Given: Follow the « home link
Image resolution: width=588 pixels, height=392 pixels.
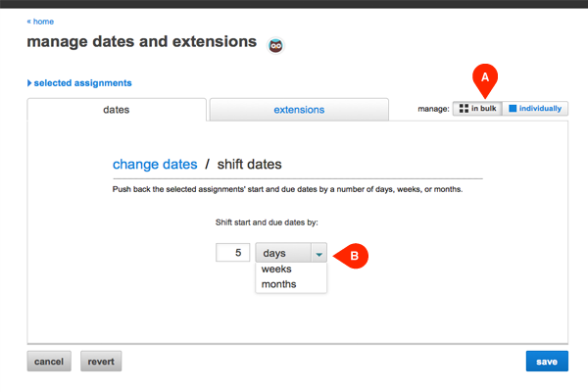Looking at the screenshot, I should pyautogui.click(x=40, y=21).
